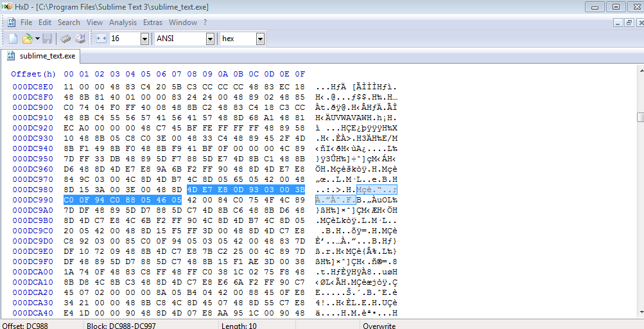
Task: Click decoded text of row 000DC960
Action: coord(356,169)
